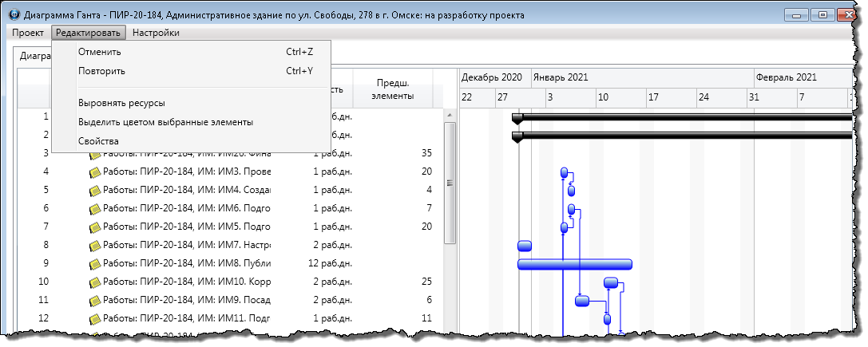
Task: Choose Повторить from the Edit menu
Action: (x=101, y=71)
